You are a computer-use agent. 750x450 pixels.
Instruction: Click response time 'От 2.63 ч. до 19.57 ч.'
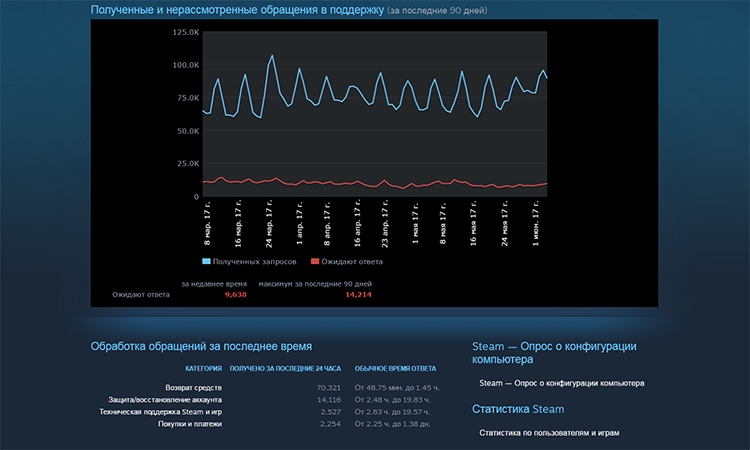(392, 412)
